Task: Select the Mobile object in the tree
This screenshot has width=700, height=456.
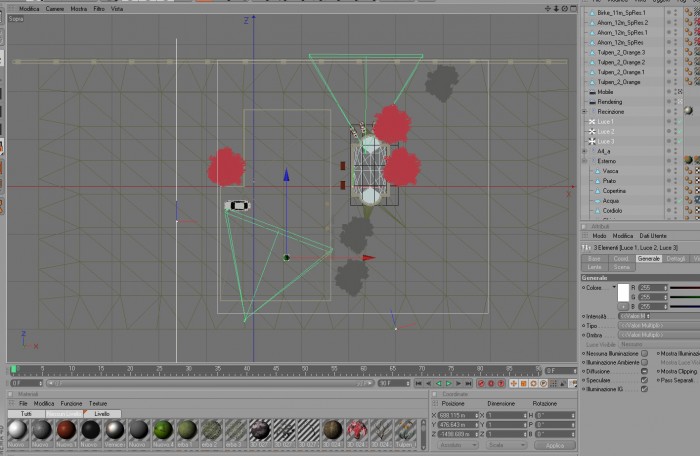Action: click(605, 92)
